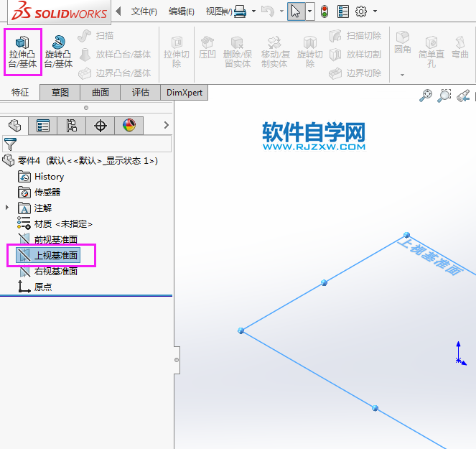Activate the Select cursor tool
476x449 pixels.
pos(296,11)
